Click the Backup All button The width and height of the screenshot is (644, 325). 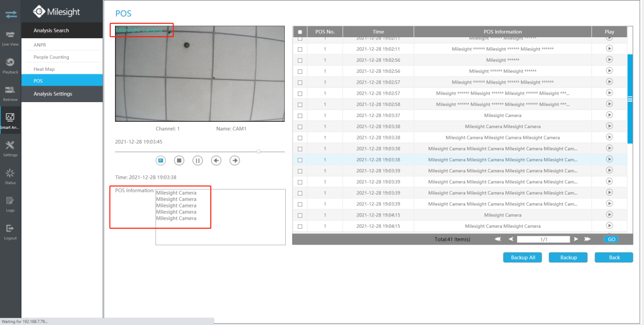[523, 257]
